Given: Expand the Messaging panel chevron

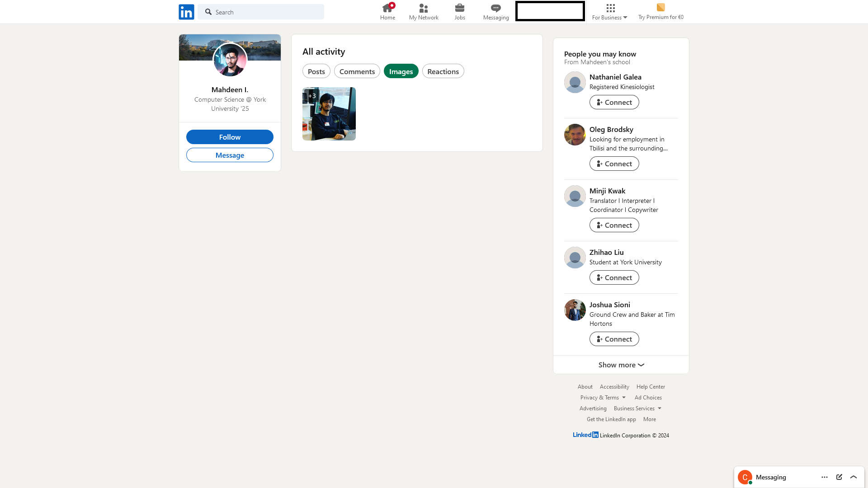Looking at the screenshot, I should tap(854, 477).
